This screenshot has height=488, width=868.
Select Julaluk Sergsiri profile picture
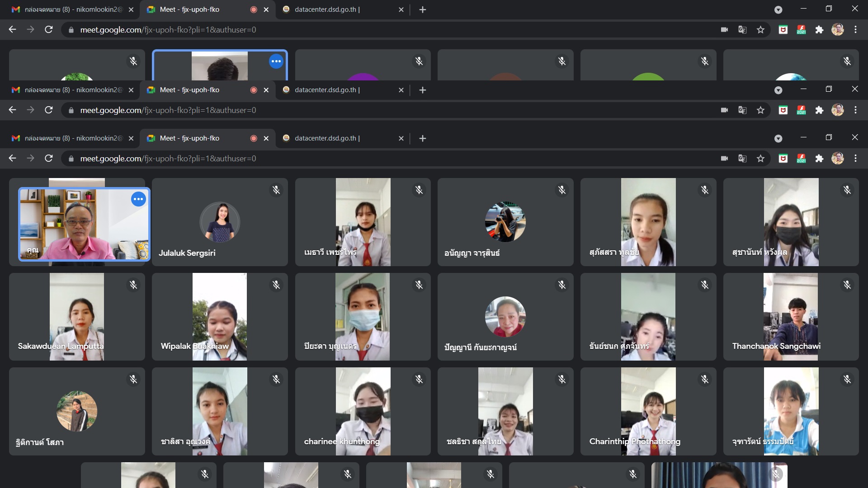220,222
